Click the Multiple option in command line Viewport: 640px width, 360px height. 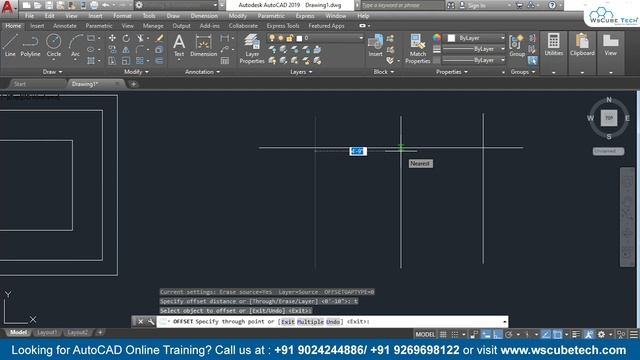point(310,322)
